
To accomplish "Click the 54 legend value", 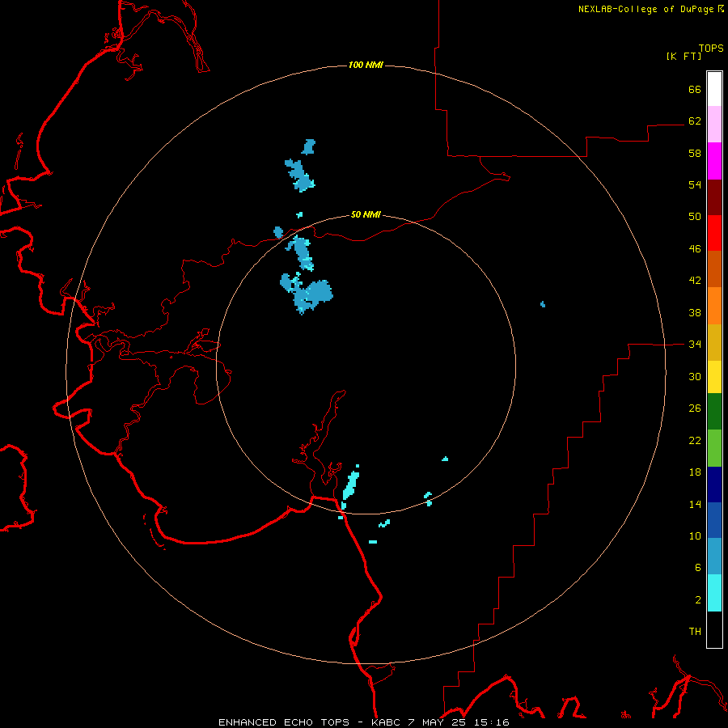I will point(695,184).
